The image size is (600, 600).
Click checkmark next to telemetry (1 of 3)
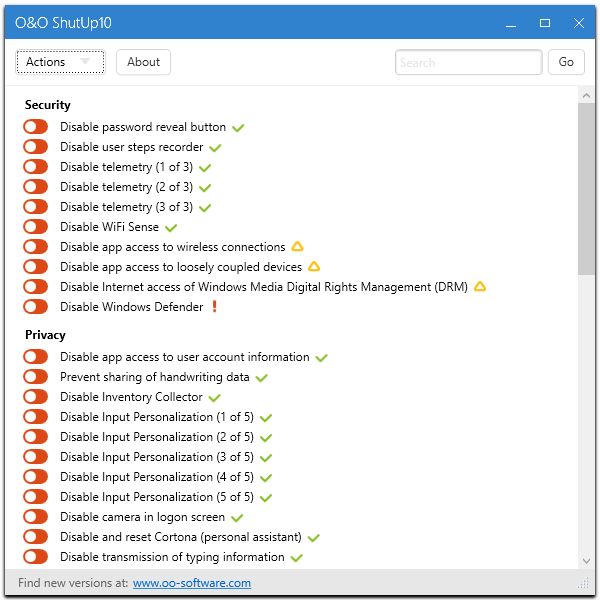(x=205, y=168)
